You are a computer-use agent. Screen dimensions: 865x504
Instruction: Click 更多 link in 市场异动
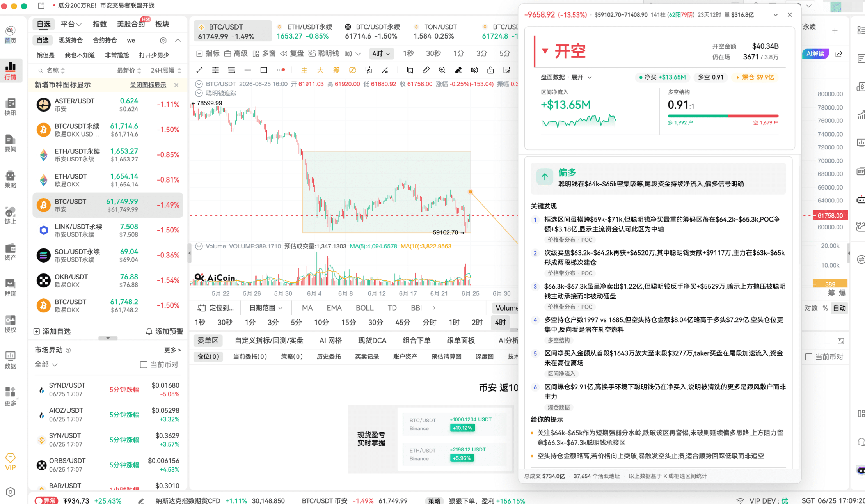pyautogui.click(x=173, y=350)
